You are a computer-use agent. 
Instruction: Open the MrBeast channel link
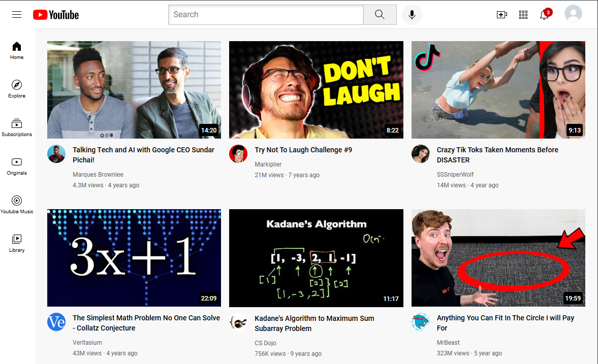(448, 342)
